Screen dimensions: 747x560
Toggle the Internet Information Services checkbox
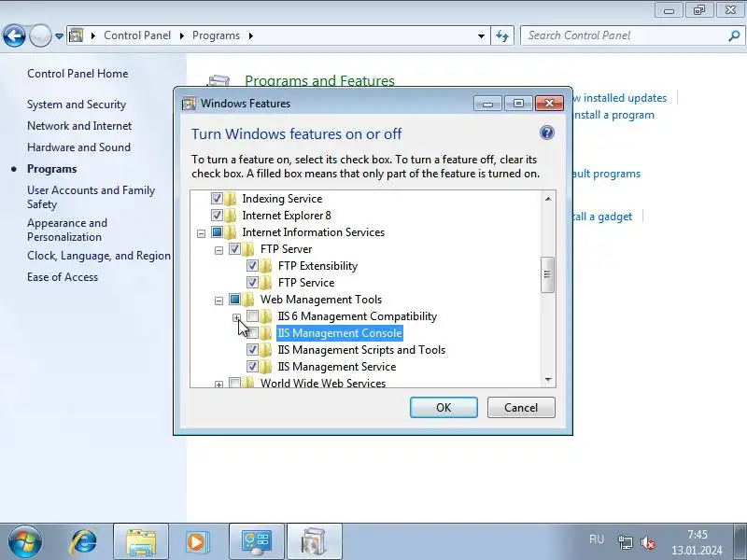217,231
